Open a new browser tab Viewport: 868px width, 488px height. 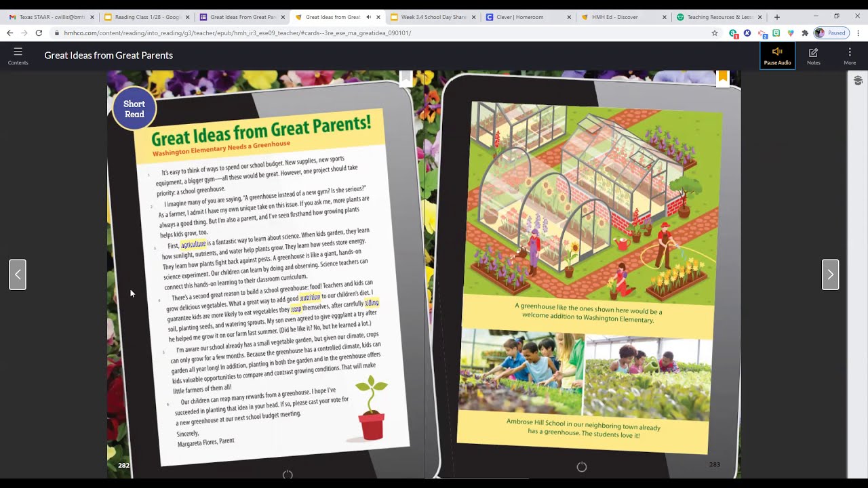pos(777,17)
